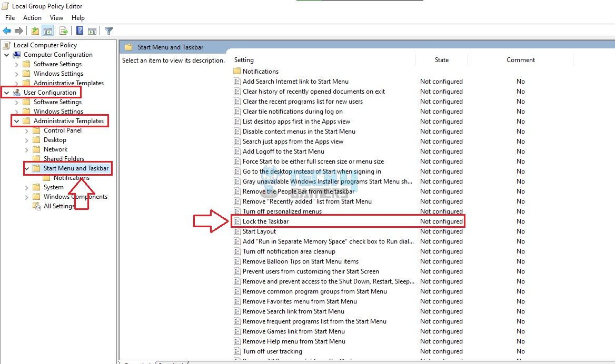Open the Export List icon

click(64, 31)
